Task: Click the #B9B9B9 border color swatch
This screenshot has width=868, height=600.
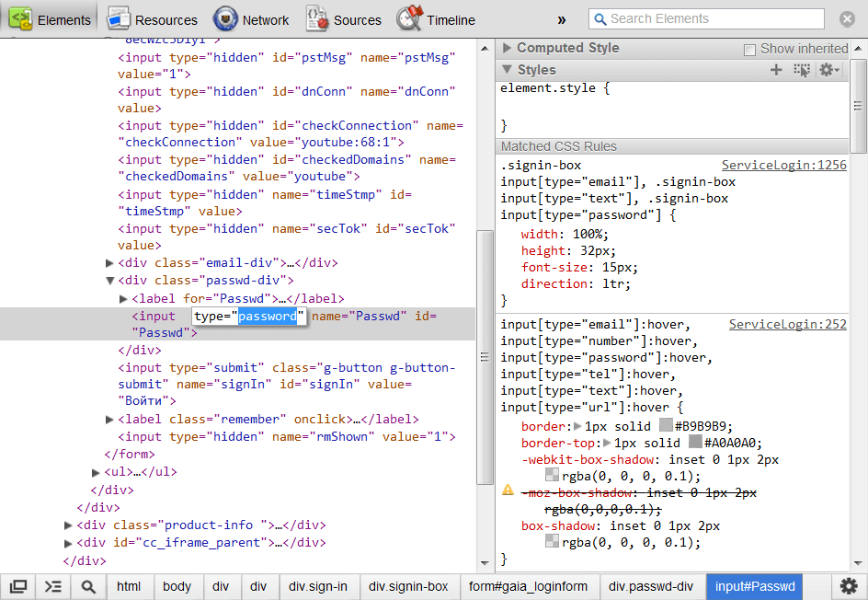Action: (x=668, y=426)
